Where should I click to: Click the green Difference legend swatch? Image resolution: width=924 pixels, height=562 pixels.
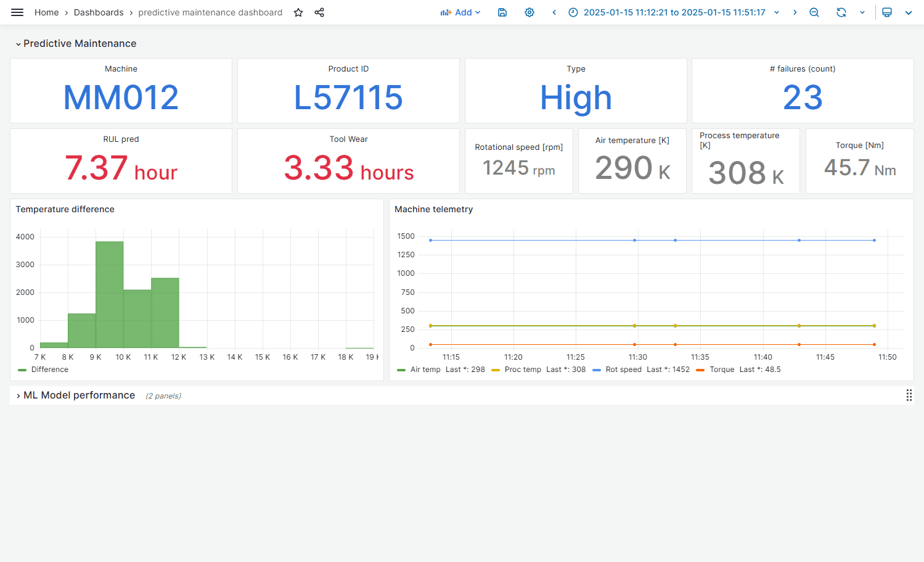[23, 370]
